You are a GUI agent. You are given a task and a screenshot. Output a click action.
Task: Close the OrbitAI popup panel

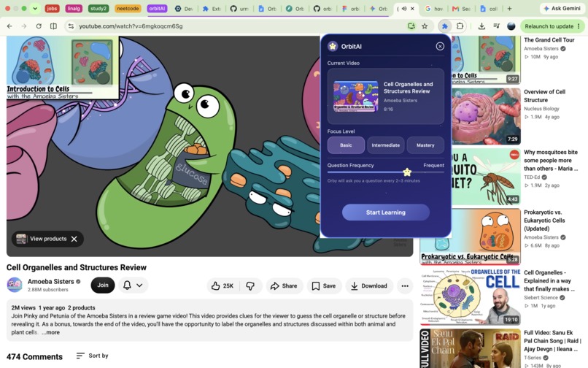[x=440, y=46]
